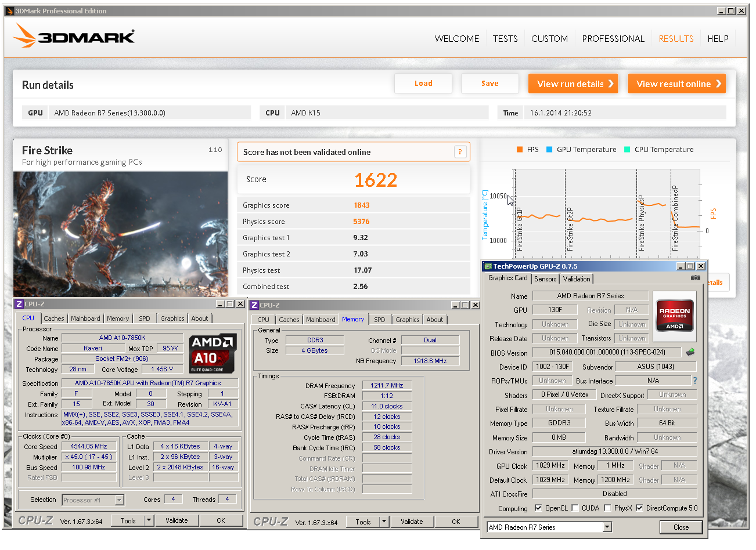Click the 3DMark title bar application icon
Viewport: 756px width, 550px height.
pyautogui.click(x=9, y=10)
